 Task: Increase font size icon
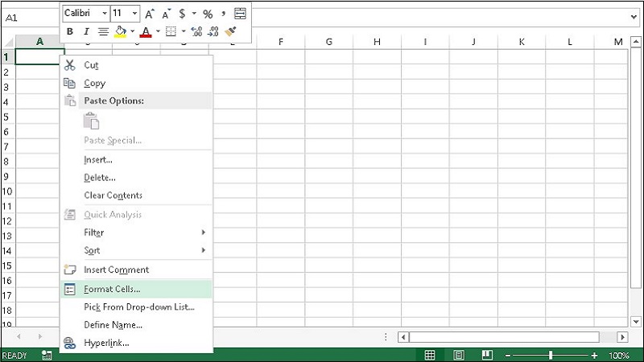pos(150,14)
